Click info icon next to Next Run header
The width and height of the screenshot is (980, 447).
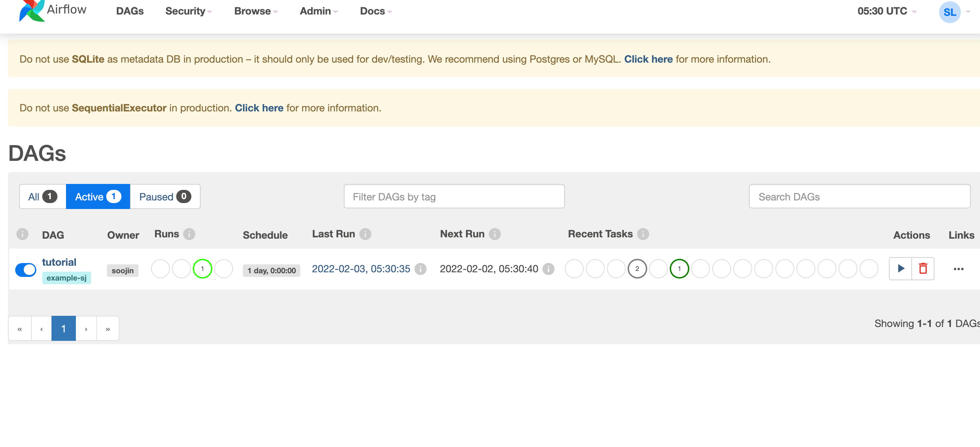pyautogui.click(x=495, y=234)
